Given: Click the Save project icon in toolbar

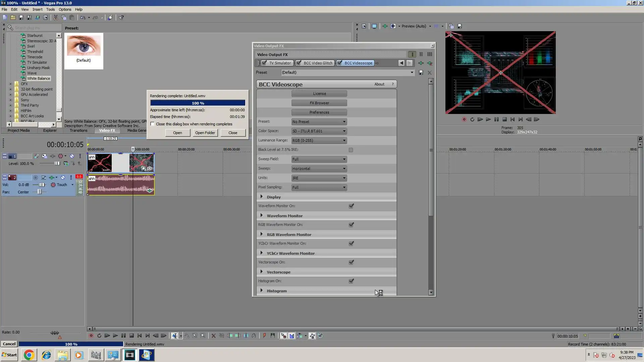Looking at the screenshot, I should (21, 17).
